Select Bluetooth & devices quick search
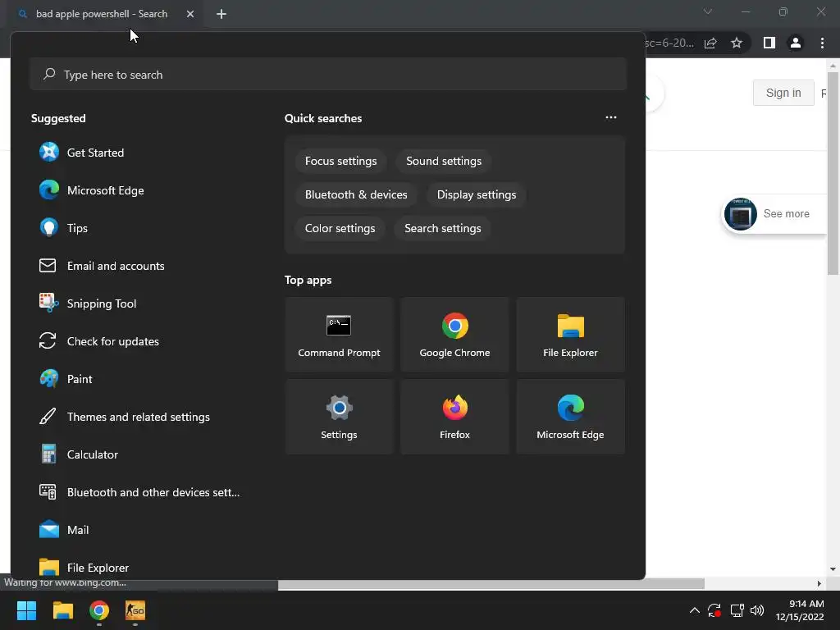This screenshot has width=840, height=630. (x=356, y=195)
